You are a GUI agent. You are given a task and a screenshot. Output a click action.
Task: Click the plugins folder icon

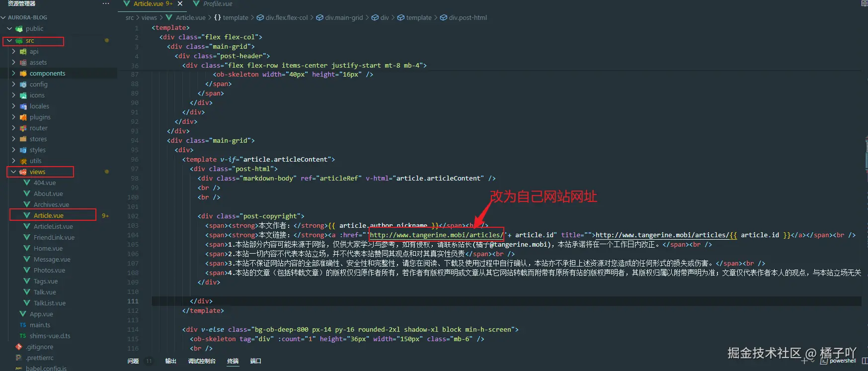pos(23,117)
